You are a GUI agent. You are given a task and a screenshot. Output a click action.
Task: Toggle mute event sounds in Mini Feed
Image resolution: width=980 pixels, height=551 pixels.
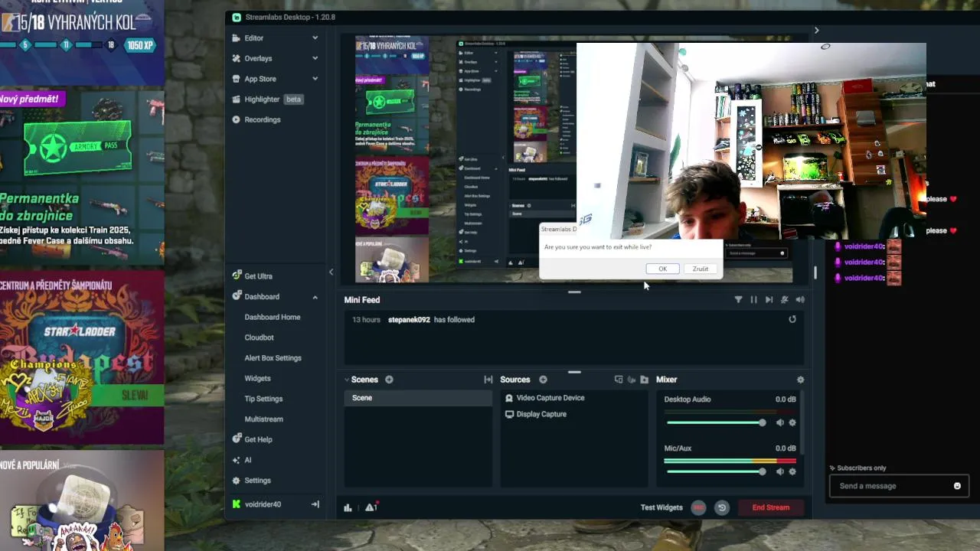[x=785, y=300]
